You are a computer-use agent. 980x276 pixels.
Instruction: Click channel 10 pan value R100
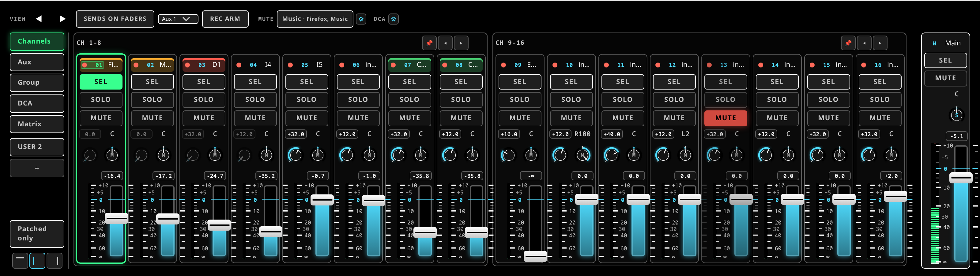pos(582,134)
